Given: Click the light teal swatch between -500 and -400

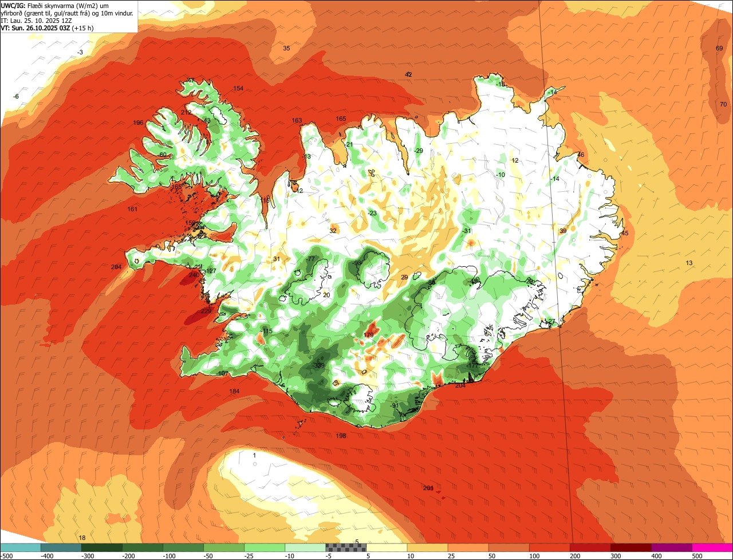Looking at the screenshot, I should (x=21, y=547).
